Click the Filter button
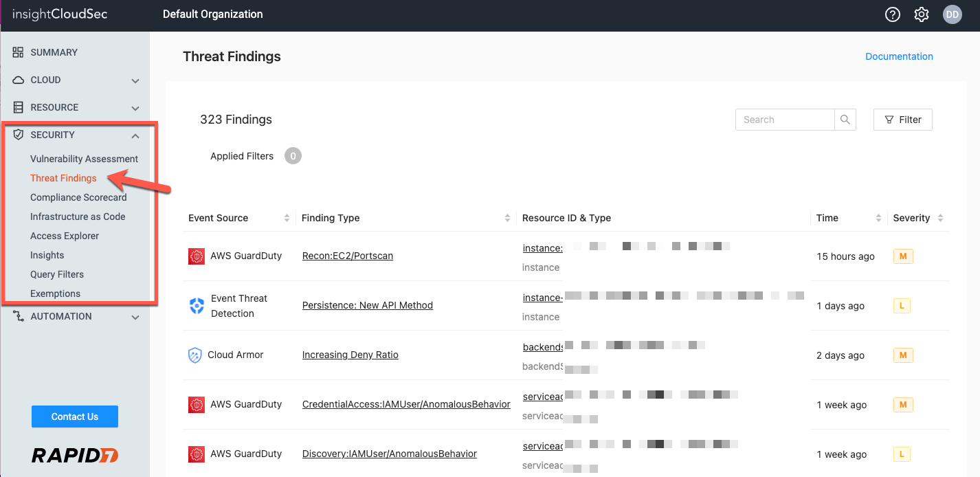 click(x=902, y=120)
